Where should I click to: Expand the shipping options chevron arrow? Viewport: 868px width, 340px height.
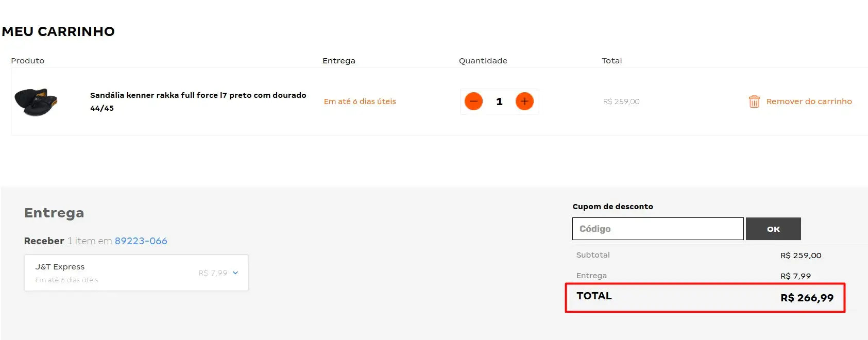tap(235, 273)
